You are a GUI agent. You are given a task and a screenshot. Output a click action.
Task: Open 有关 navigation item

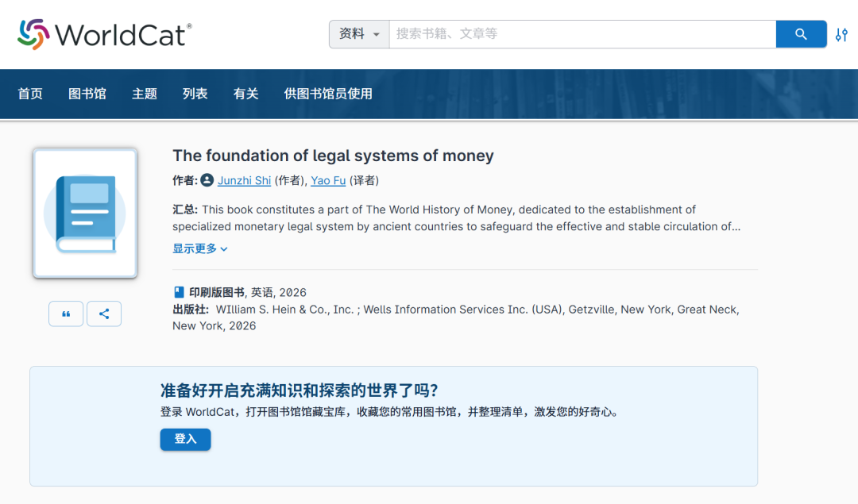(245, 94)
